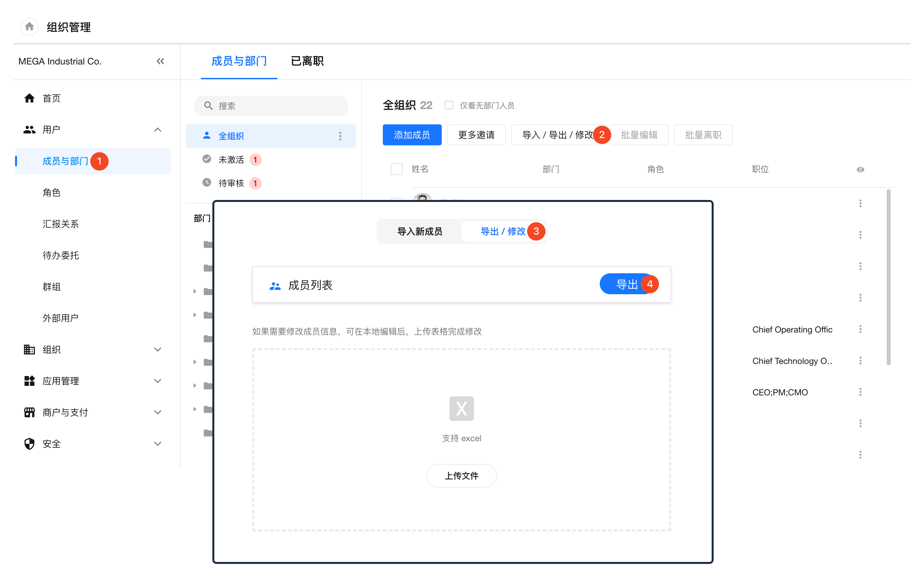Toggle the 仅看无部门人员 checkbox
This screenshot has height=577, width=924.
(x=449, y=105)
